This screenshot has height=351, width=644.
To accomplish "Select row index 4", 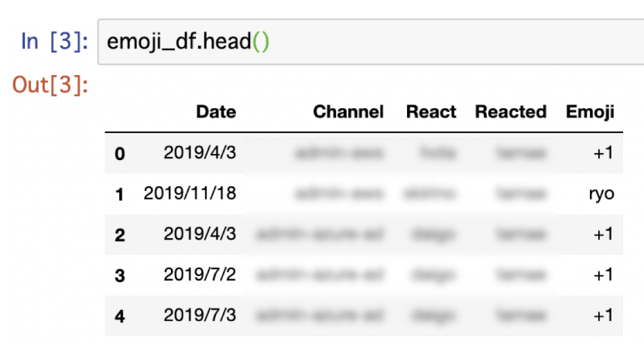I will click(119, 316).
